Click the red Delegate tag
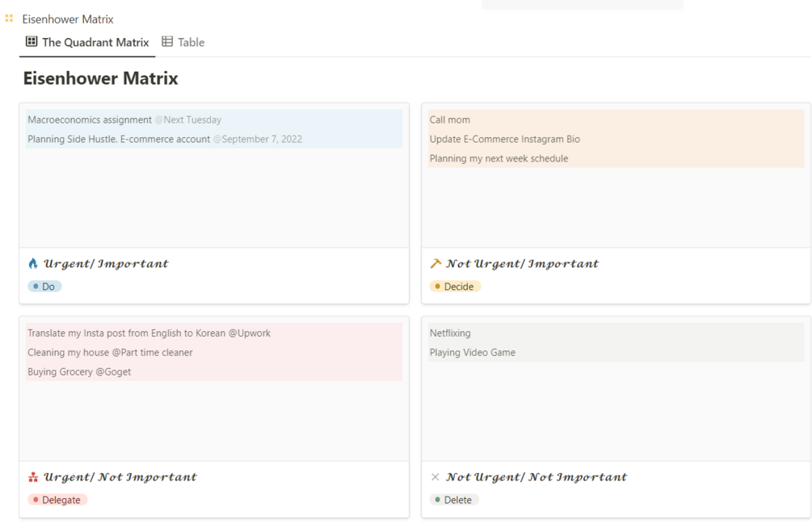The image size is (812, 524). click(57, 500)
